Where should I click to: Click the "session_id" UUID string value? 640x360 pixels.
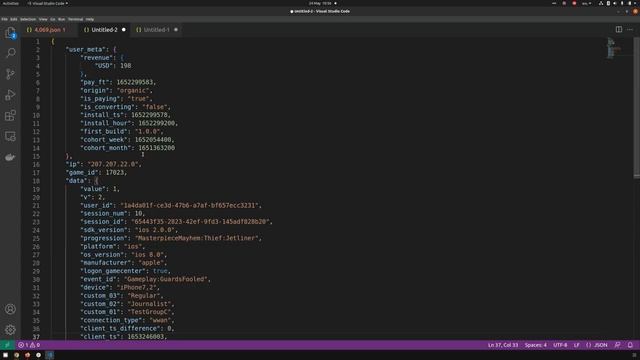point(201,222)
